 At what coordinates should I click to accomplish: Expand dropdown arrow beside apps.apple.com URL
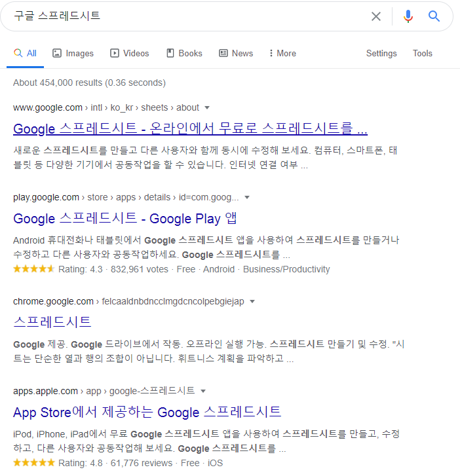tap(203, 391)
